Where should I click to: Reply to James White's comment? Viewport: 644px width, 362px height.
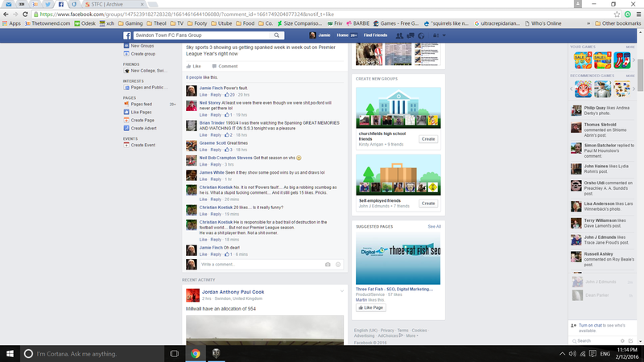[216, 179]
